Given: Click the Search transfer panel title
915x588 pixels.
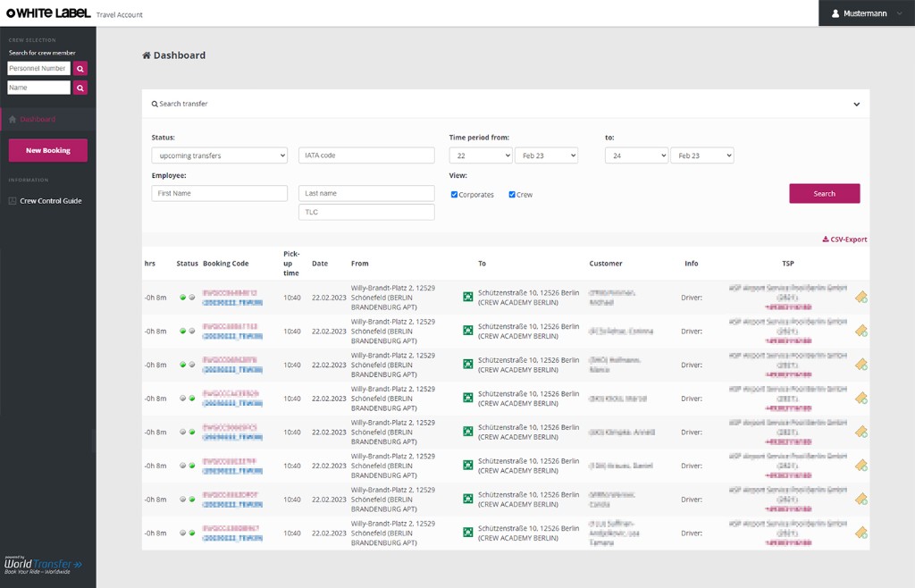Looking at the screenshot, I should pos(183,104).
